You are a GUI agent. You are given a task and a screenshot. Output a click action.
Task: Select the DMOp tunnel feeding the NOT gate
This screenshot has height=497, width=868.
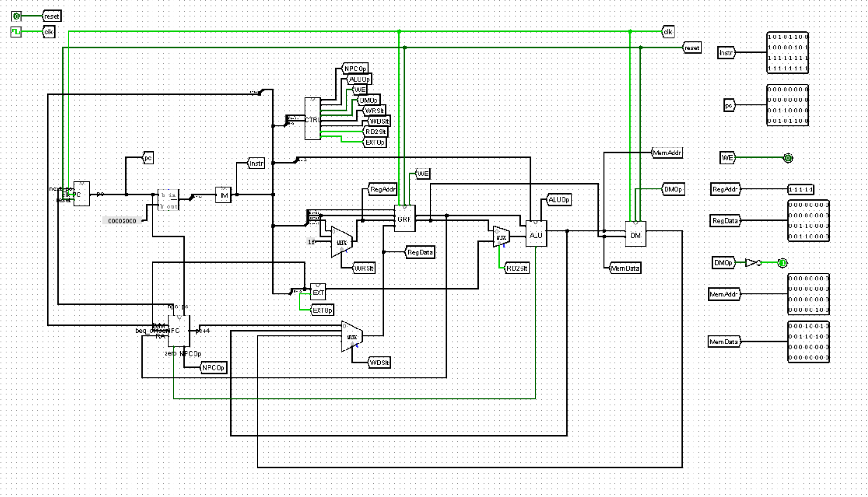point(723,263)
